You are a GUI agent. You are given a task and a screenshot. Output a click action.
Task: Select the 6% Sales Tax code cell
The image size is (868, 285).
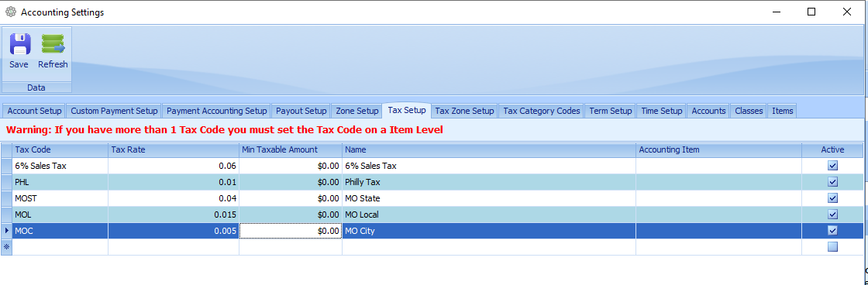click(x=60, y=166)
